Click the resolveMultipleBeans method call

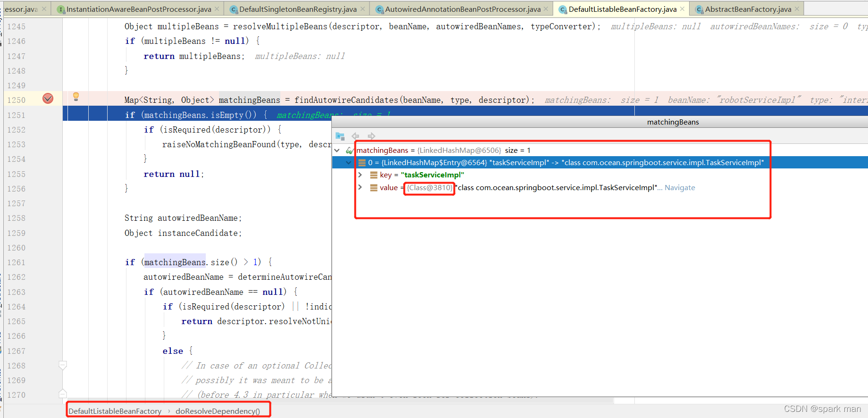[x=280, y=26]
